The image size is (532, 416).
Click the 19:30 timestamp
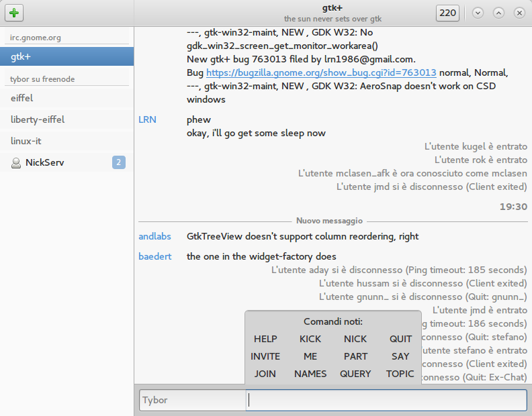[x=513, y=207]
